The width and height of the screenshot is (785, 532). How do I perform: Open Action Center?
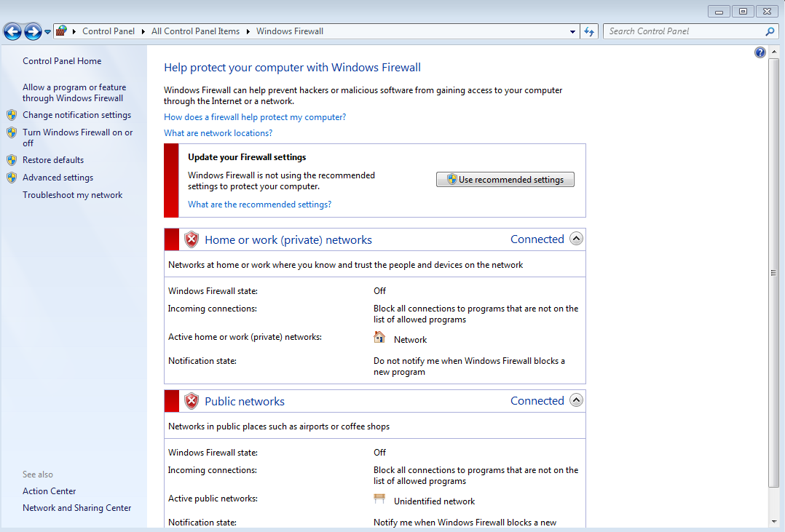point(49,491)
